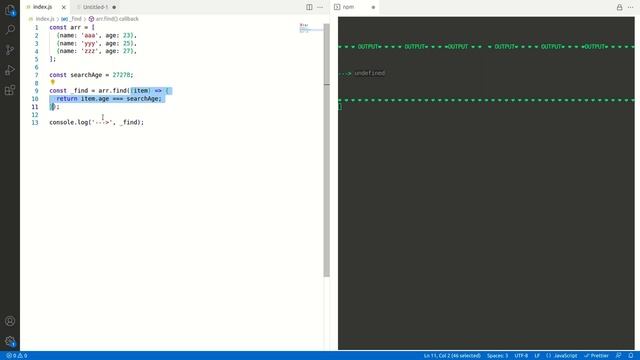Click the name 'aaa' object on line 2
Viewport: 640px width, 360px height.
pos(97,36)
